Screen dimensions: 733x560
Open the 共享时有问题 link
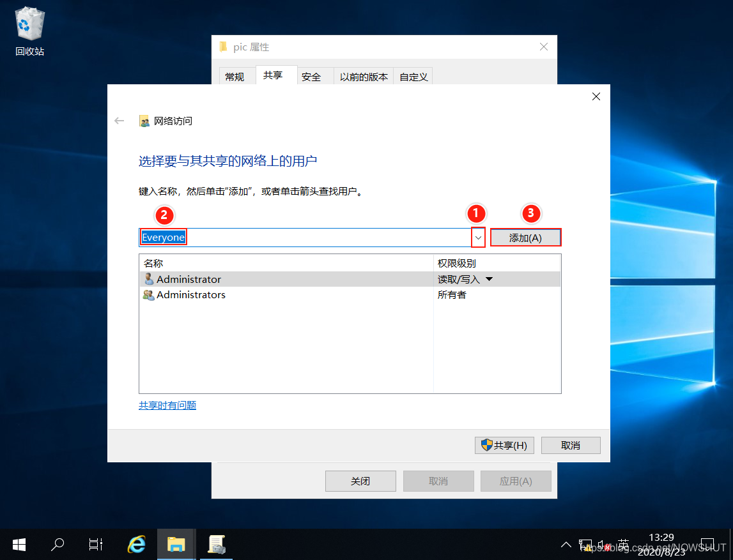pyautogui.click(x=167, y=405)
